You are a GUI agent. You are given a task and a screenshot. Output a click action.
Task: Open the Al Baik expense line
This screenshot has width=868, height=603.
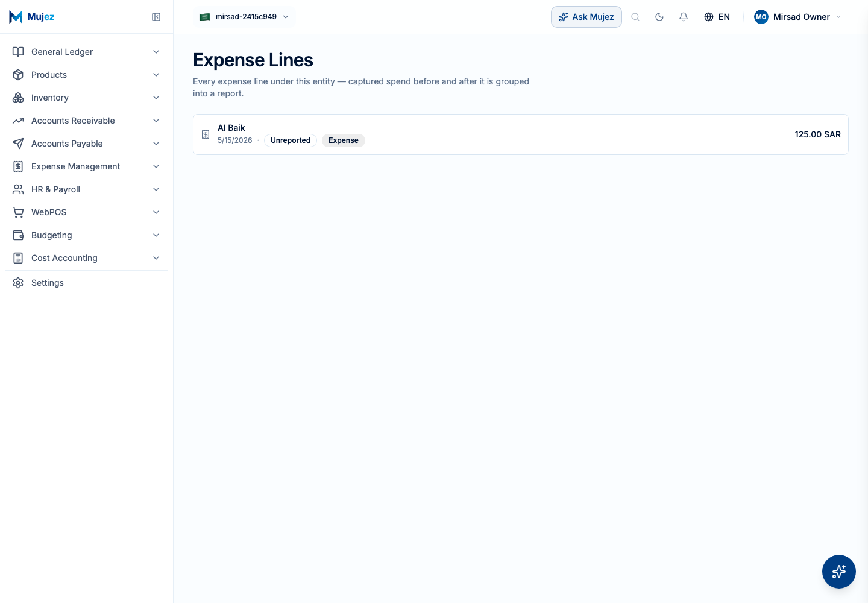tap(521, 134)
